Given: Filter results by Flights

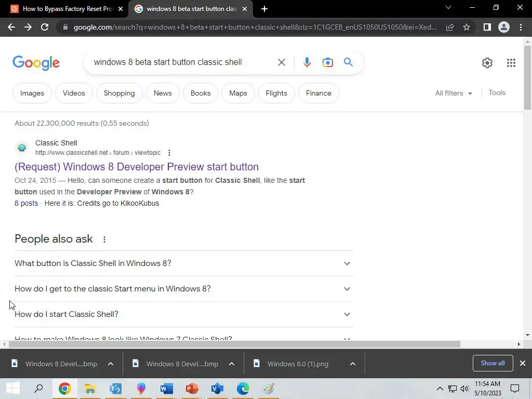Looking at the screenshot, I should pos(276,93).
